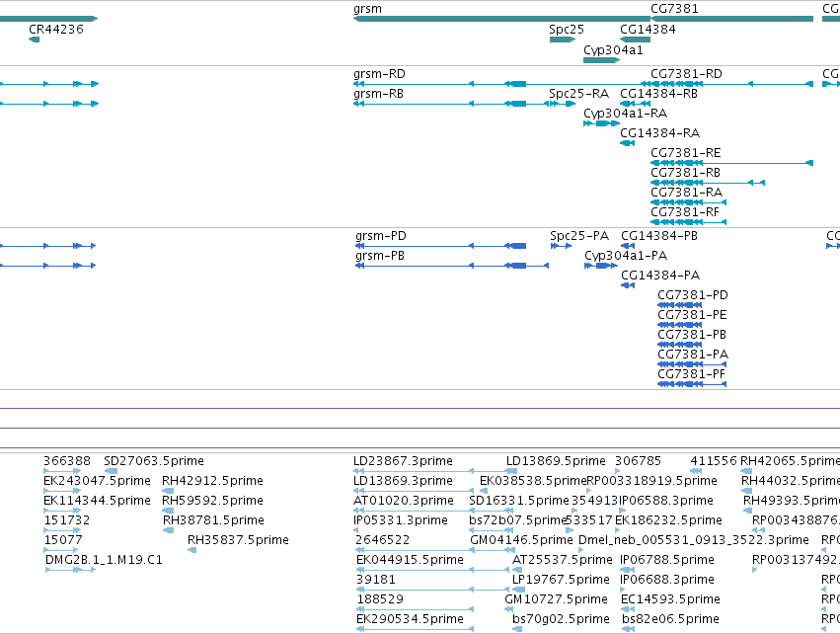The width and height of the screenshot is (840, 634).
Task: Click the grsm-PB protein label
Action: pyautogui.click(x=380, y=256)
